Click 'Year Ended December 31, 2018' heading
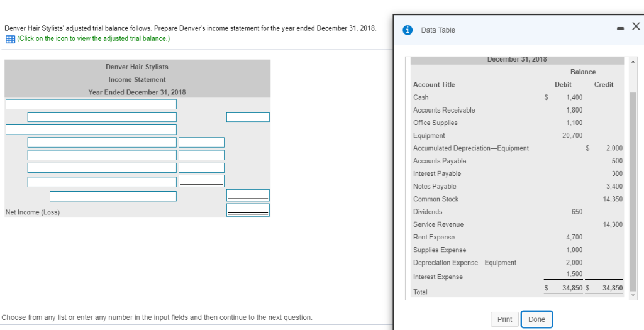The image size is (644, 330). click(136, 92)
